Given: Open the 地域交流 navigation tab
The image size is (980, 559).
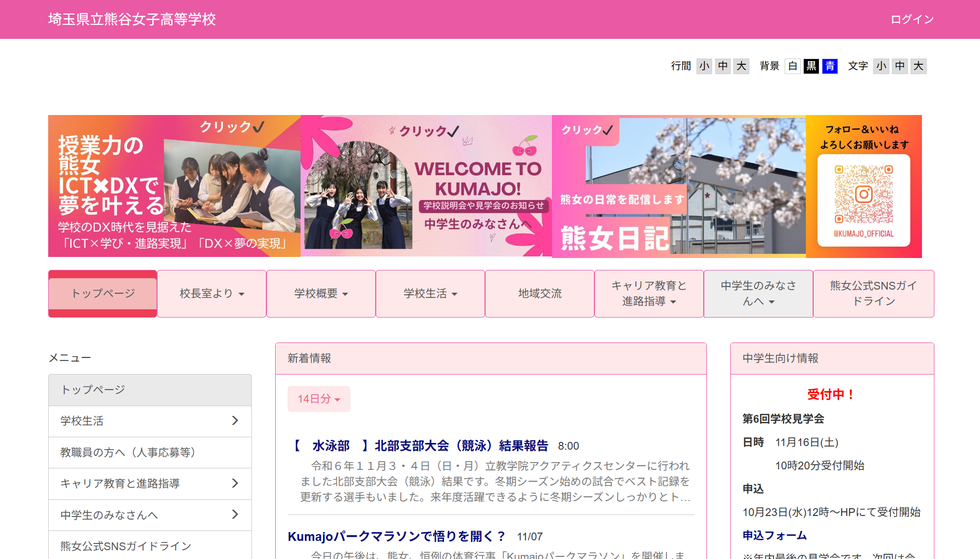Looking at the screenshot, I should [539, 293].
